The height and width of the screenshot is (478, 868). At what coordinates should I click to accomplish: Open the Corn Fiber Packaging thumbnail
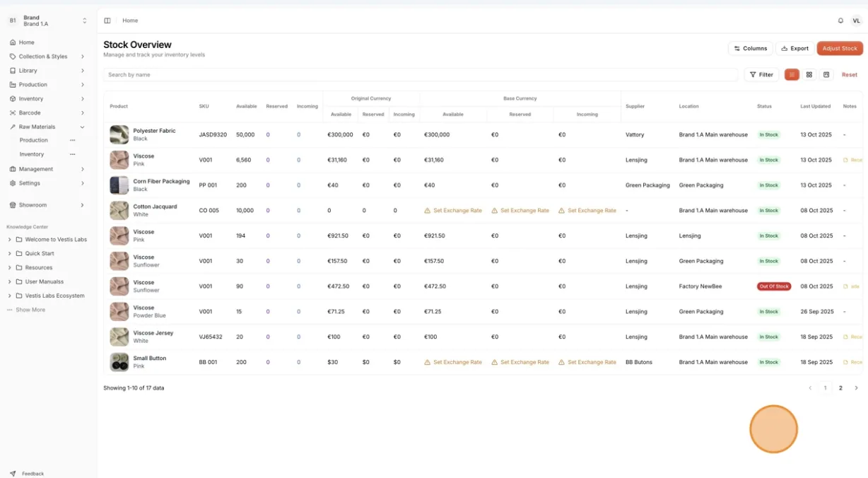click(119, 185)
